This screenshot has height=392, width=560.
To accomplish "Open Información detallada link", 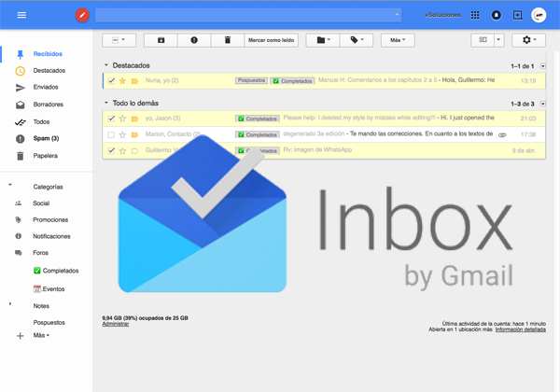I will (521, 329).
